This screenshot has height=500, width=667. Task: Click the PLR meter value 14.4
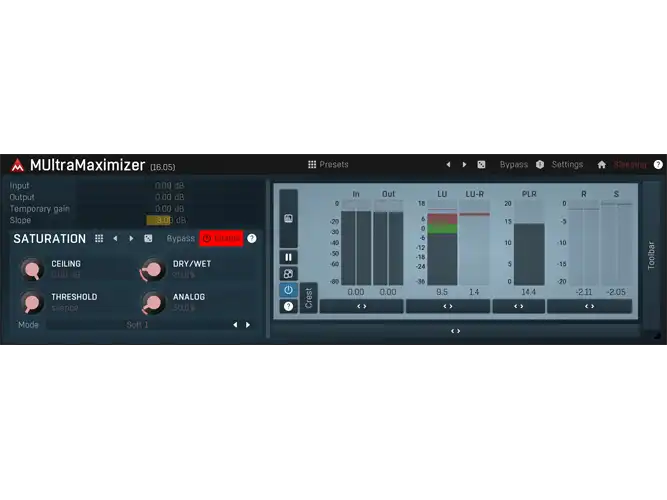tap(529, 292)
